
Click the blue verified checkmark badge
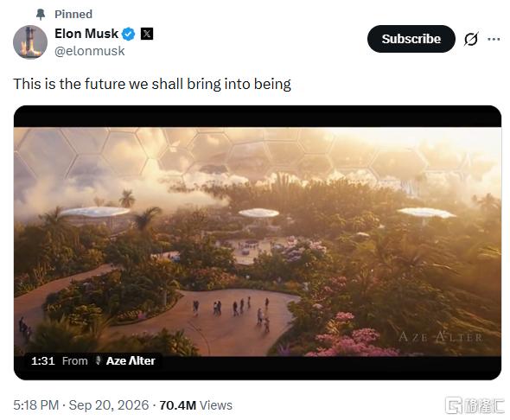(129, 34)
